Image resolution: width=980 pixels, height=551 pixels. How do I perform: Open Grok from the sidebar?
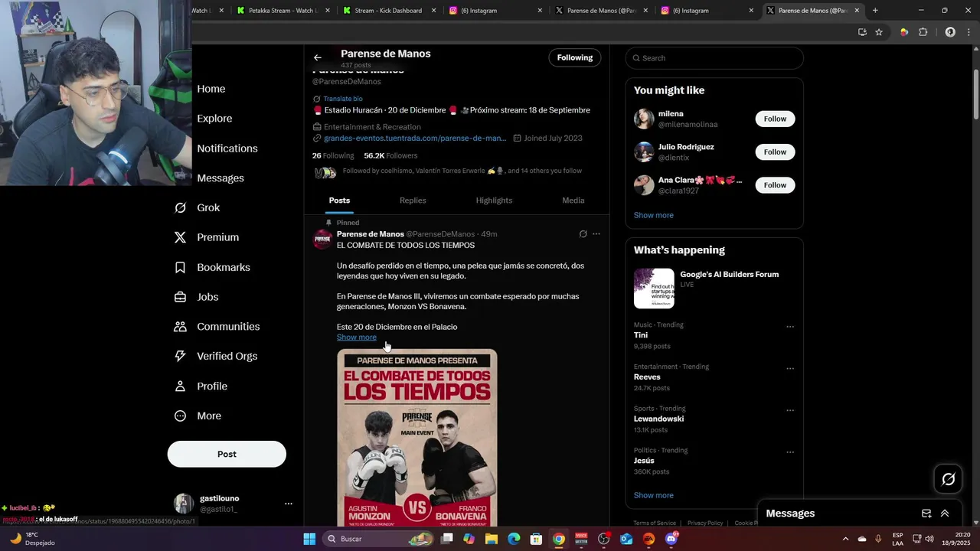point(198,208)
